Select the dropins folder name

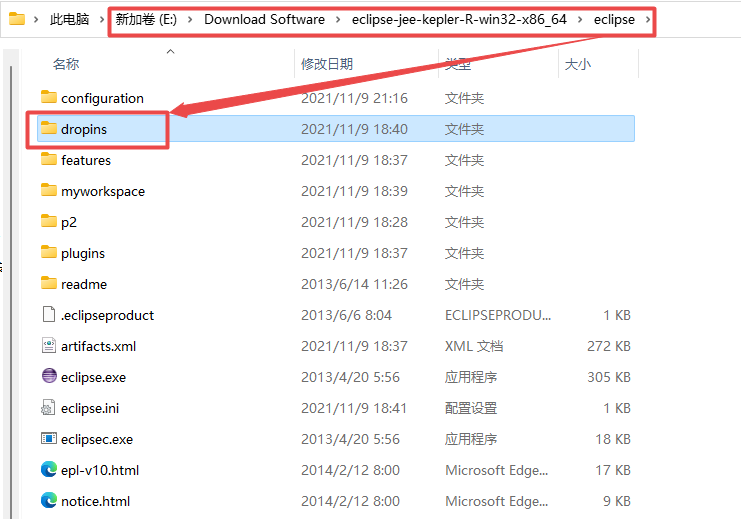click(x=84, y=130)
